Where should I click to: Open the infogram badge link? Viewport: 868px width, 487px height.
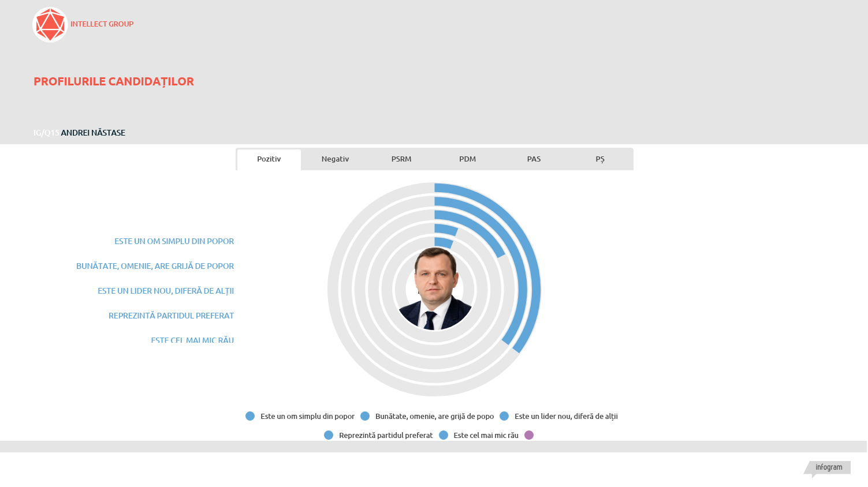coord(829,467)
